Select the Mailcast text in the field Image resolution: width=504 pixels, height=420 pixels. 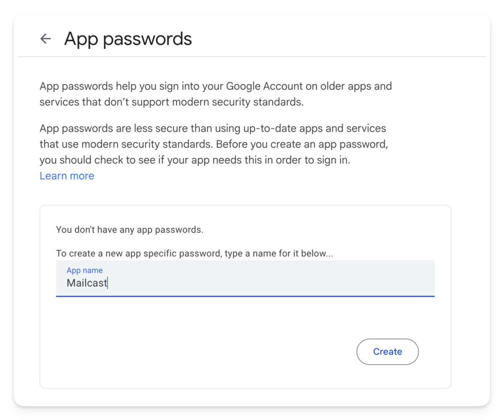pyautogui.click(x=87, y=283)
